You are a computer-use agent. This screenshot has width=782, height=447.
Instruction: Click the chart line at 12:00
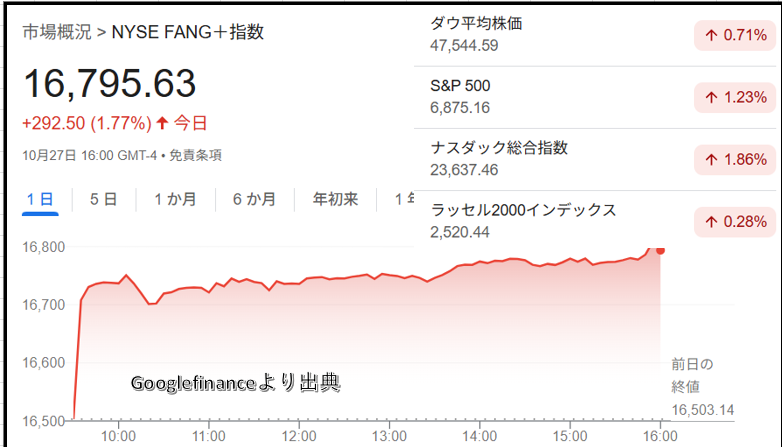point(300,280)
